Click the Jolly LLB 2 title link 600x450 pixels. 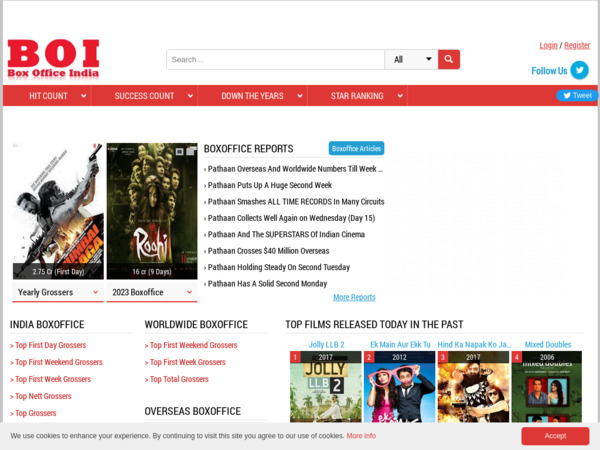326,345
